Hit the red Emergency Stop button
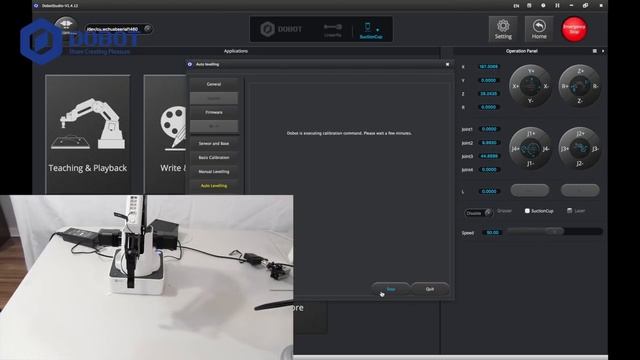 pos(574,29)
